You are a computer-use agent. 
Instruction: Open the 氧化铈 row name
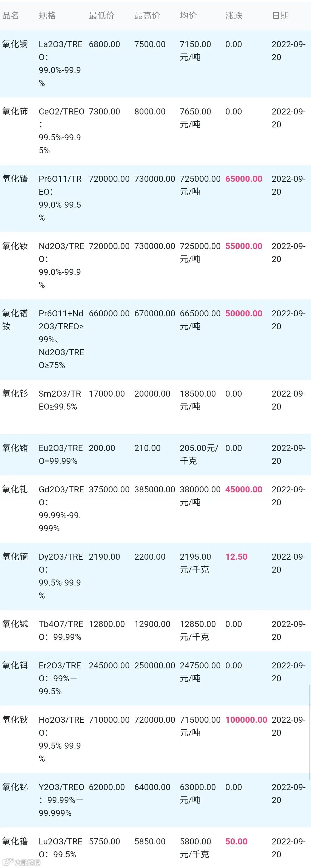tap(15, 112)
